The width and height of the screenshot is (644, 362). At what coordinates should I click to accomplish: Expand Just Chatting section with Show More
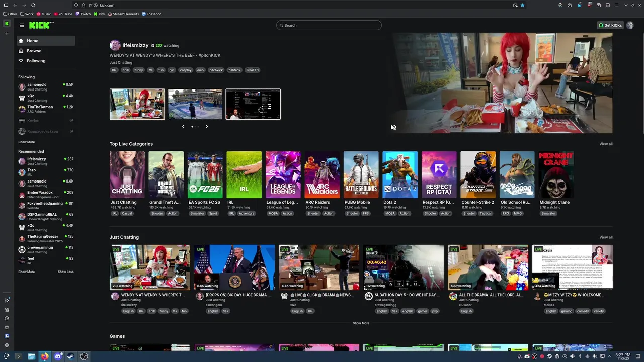pos(361,323)
